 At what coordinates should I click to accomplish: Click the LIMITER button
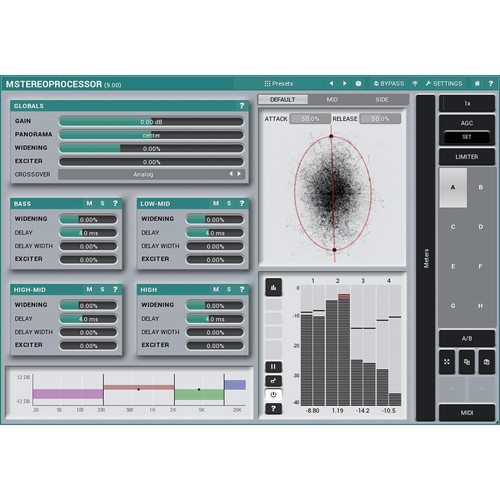[467, 157]
